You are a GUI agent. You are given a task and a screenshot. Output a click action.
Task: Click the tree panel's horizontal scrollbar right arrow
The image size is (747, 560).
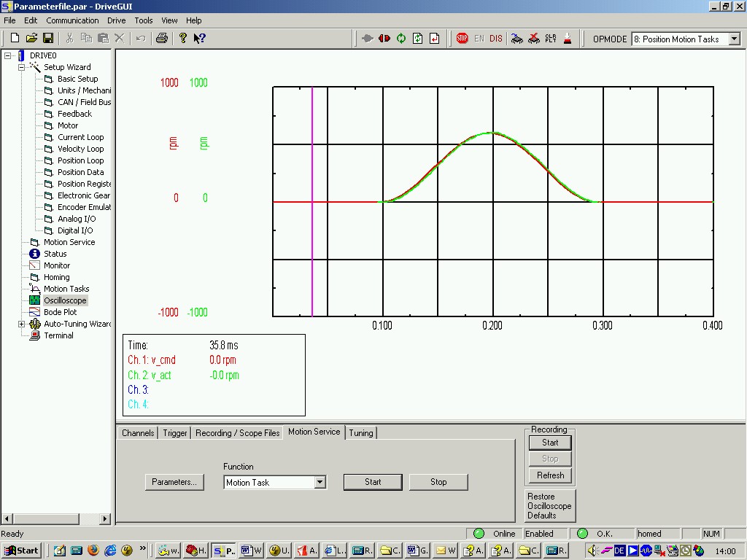tap(105, 519)
